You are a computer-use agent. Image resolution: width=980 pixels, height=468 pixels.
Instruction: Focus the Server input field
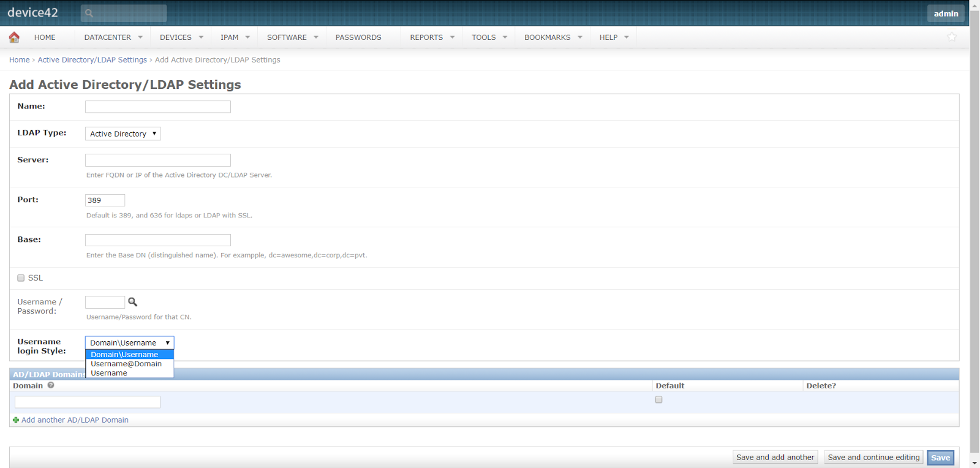click(x=157, y=160)
